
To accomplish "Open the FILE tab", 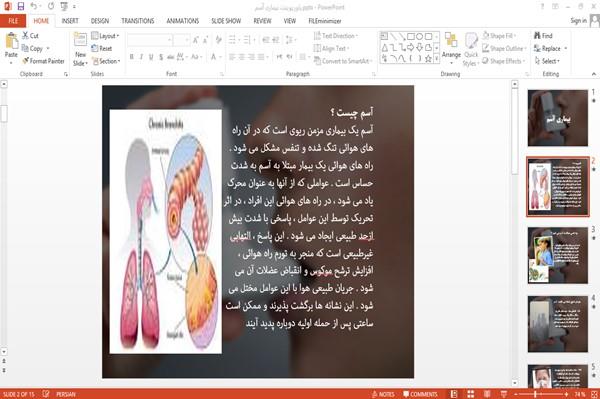I will click(13, 21).
